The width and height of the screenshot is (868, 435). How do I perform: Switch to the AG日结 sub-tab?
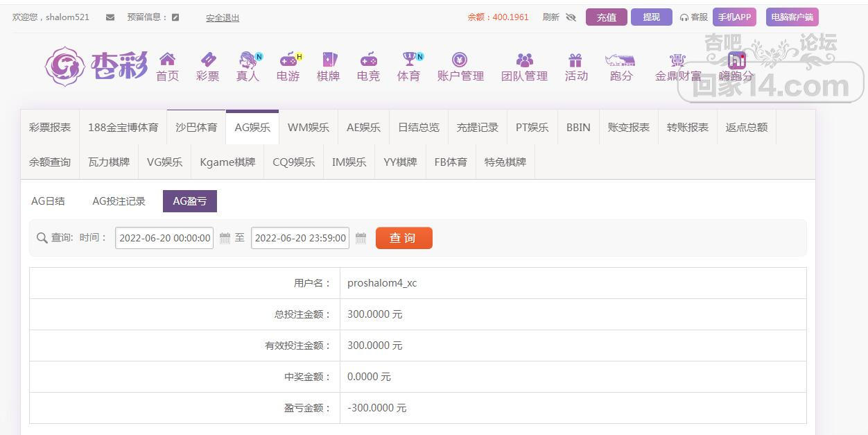[49, 201]
